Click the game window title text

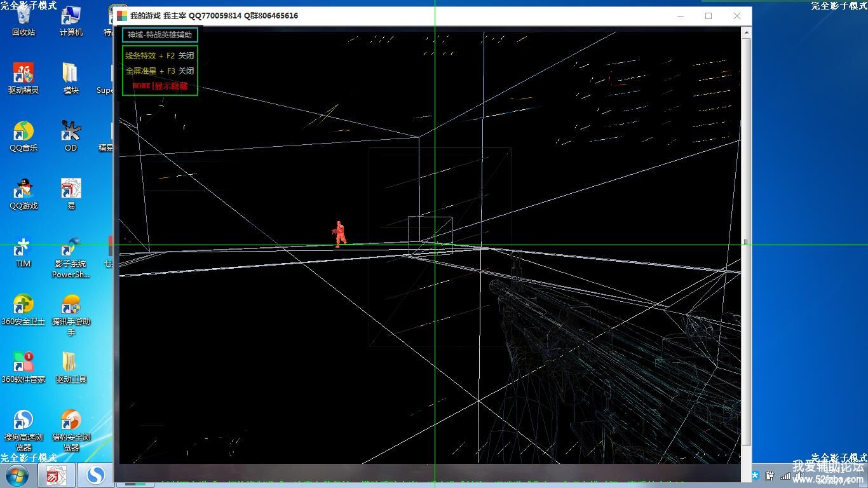(x=214, y=16)
